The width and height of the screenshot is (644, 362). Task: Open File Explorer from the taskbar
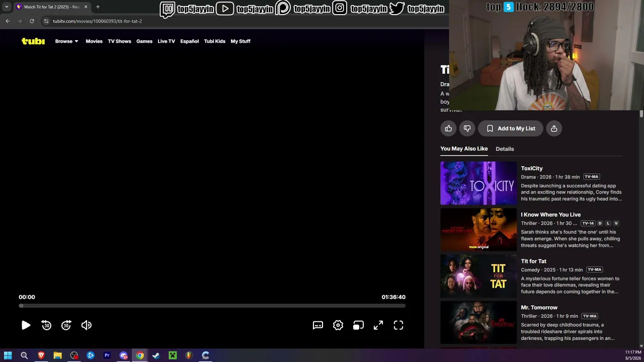57,355
